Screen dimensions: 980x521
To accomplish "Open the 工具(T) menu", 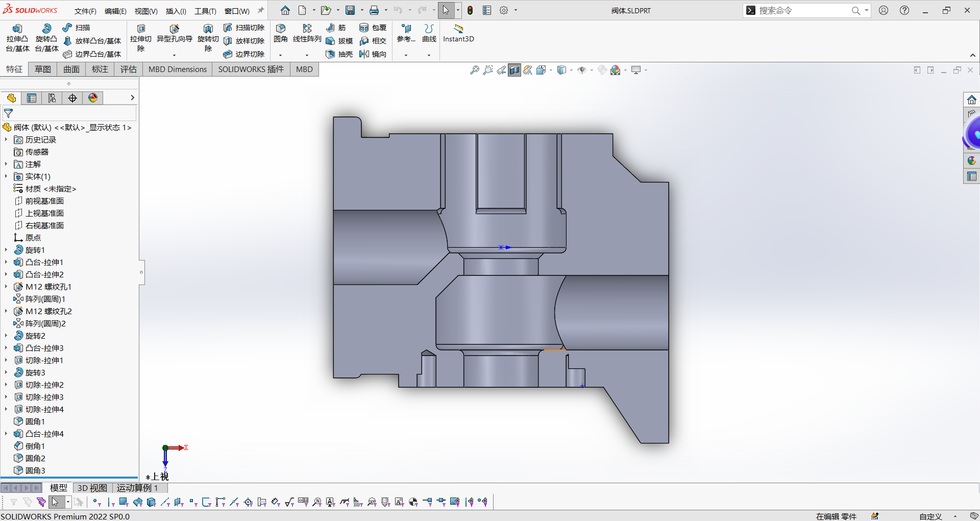I will [205, 11].
